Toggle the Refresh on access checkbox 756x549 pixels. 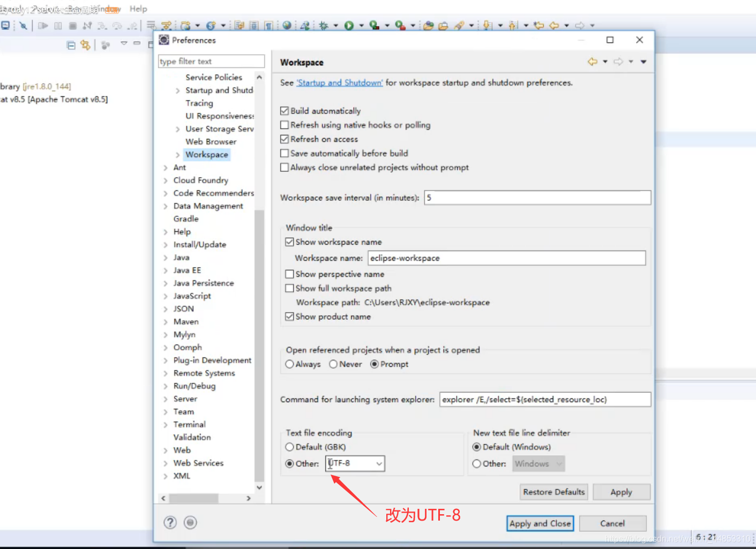[x=285, y=139]
